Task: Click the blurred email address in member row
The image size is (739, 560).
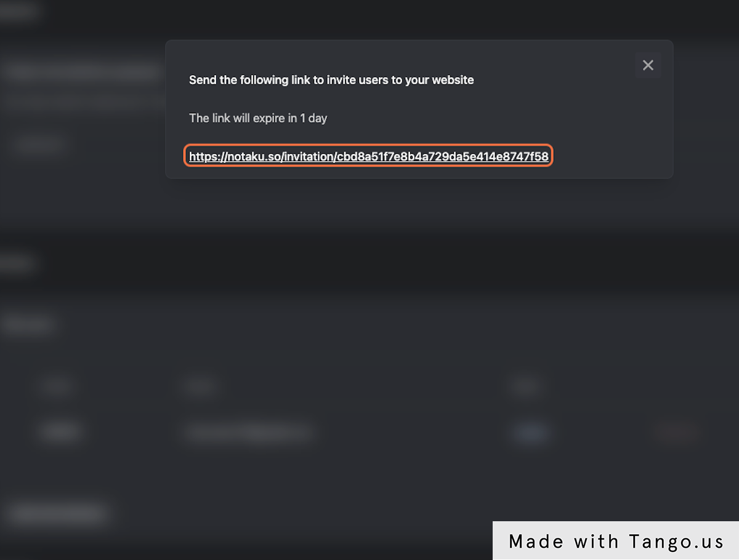Action: click(248, 433)
